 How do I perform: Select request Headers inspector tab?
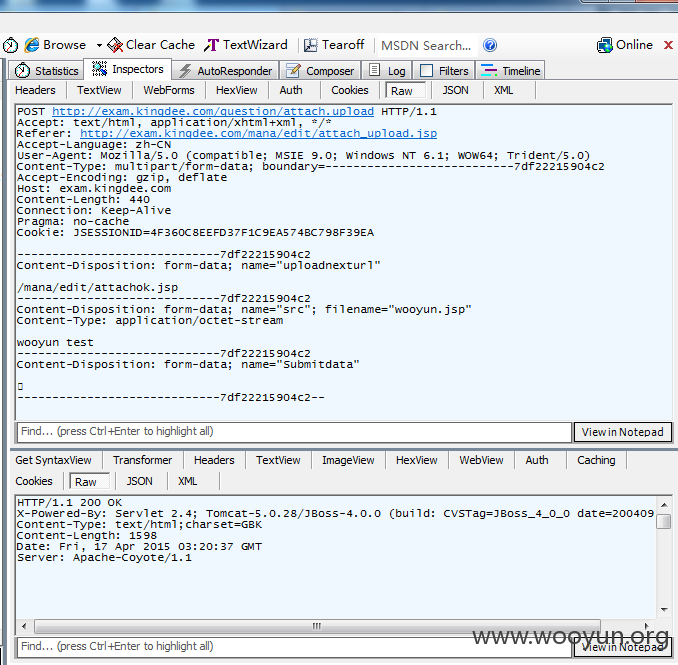(x=35, y=90)
